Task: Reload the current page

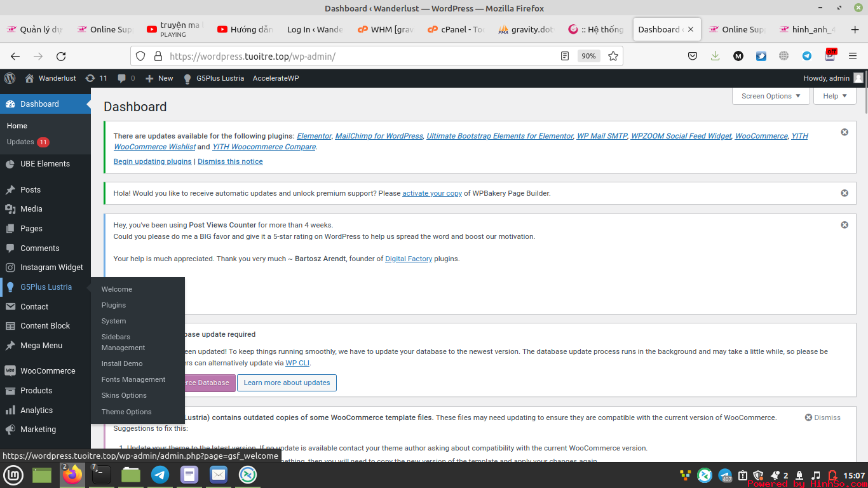Action: [x=61, y=56]
